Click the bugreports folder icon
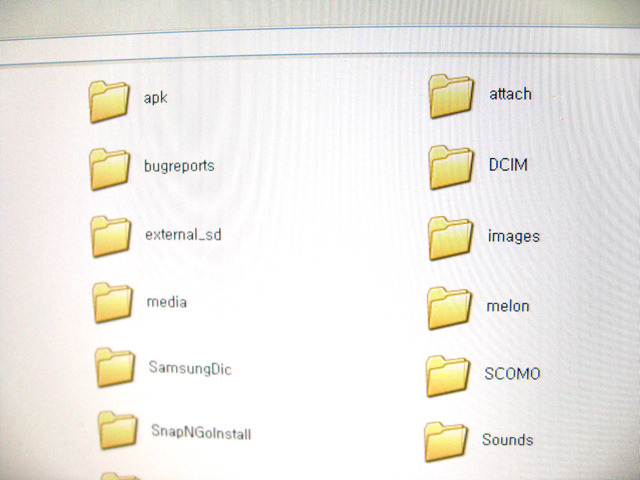The image size is (640, 480). click(110, 168)
